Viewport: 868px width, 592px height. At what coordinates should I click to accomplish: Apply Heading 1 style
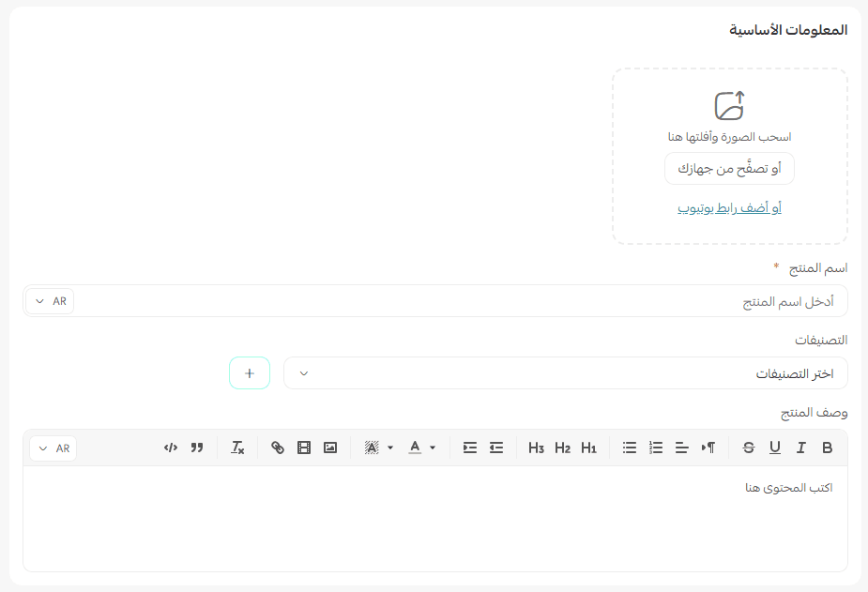pos(588,448)
